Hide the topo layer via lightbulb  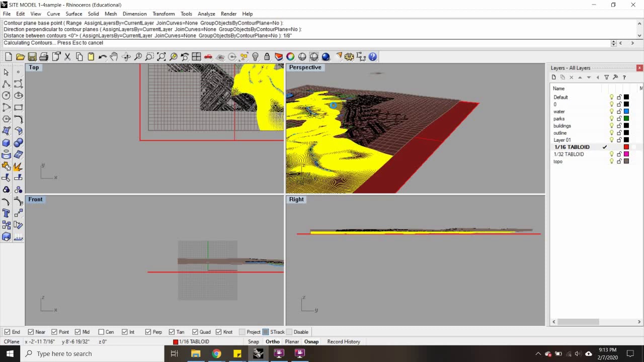coord(612,161)
